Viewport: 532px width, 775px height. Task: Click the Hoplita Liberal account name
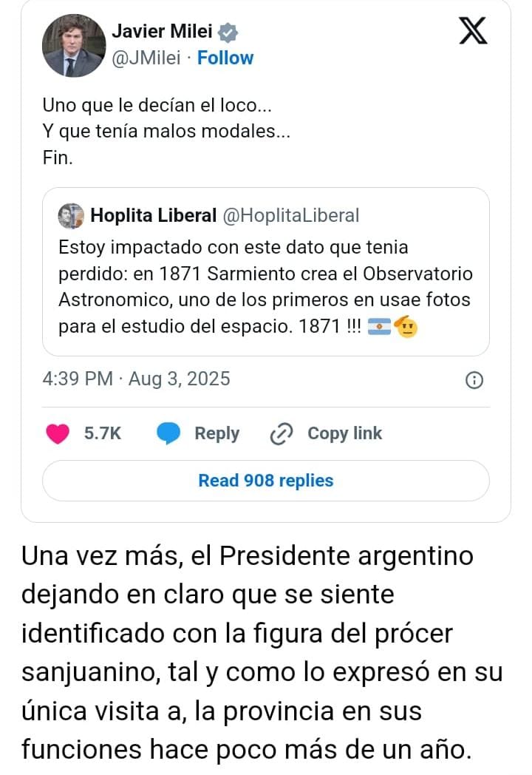153,215
